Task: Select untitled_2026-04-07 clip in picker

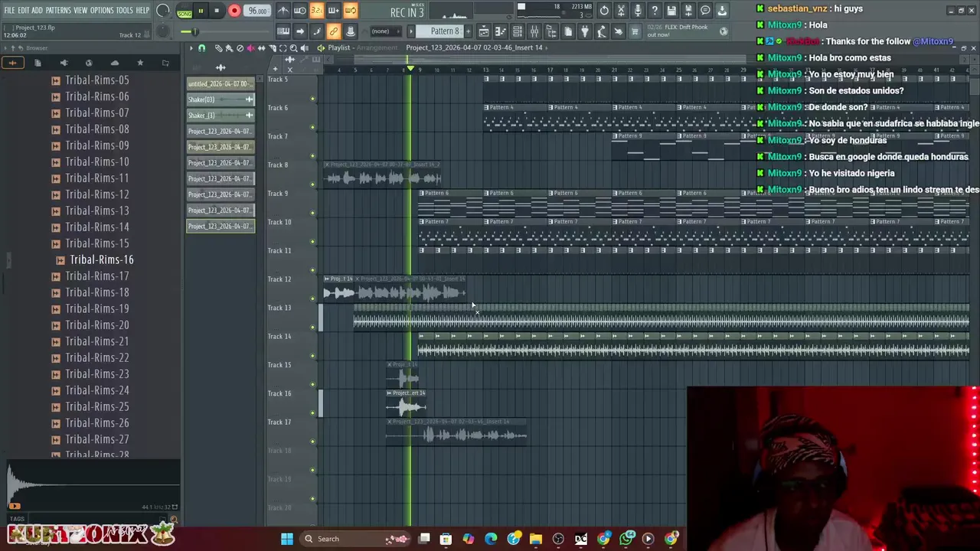Action: [220, 83]
